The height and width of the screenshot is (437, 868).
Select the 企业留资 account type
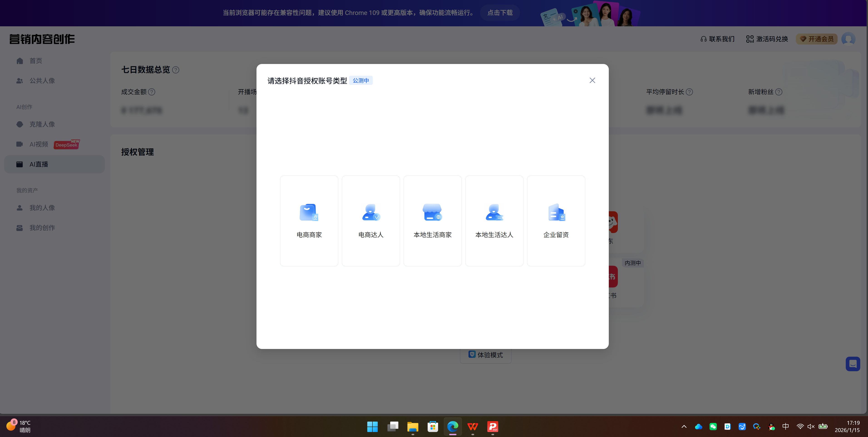click(556, 221)
